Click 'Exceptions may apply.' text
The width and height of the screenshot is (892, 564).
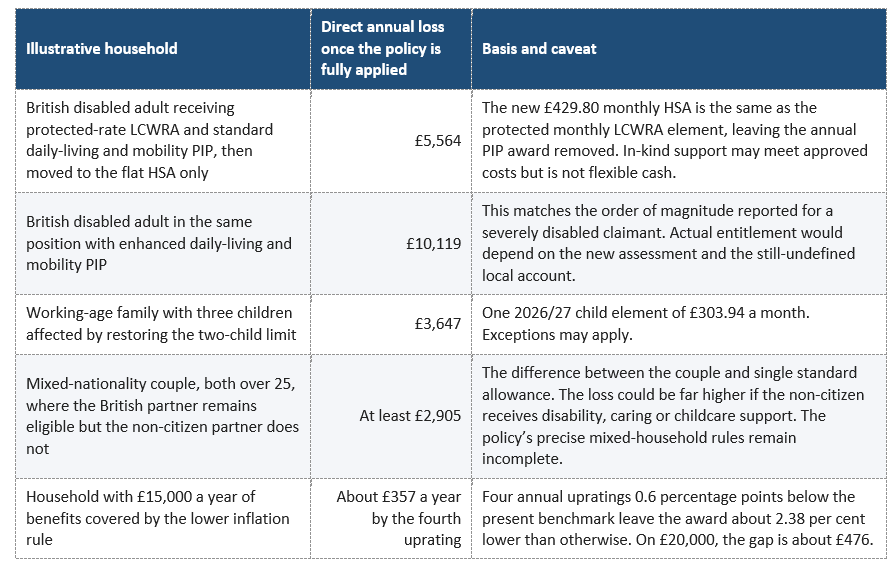[x=557, y=335]
